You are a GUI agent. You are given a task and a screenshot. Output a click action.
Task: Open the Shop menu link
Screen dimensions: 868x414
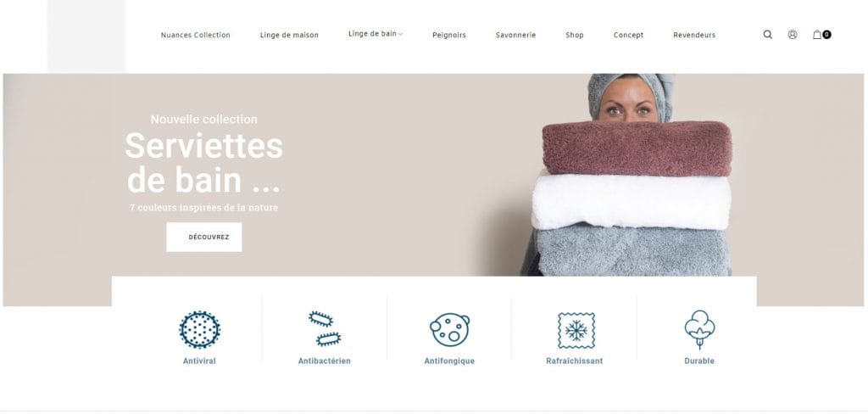tap(575, 35)
